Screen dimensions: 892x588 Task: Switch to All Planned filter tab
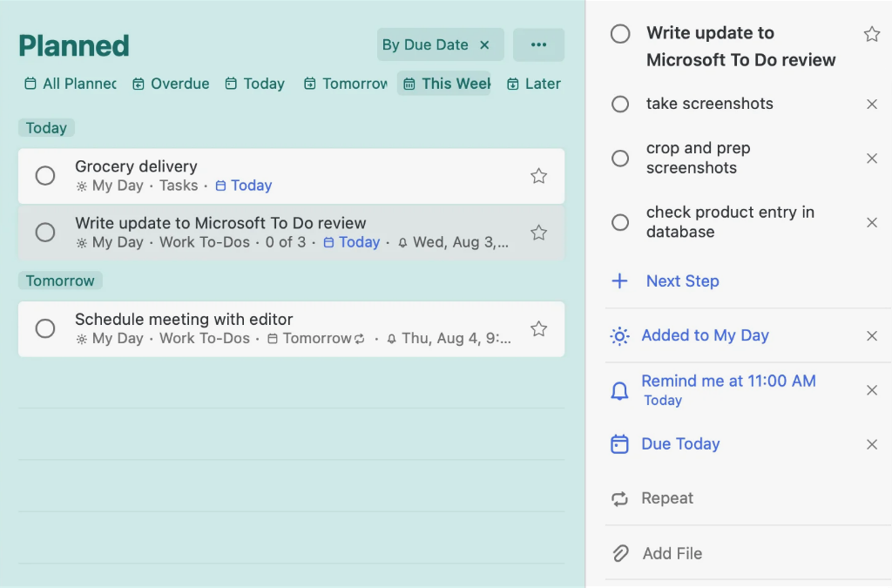click(x=70, y=84)
